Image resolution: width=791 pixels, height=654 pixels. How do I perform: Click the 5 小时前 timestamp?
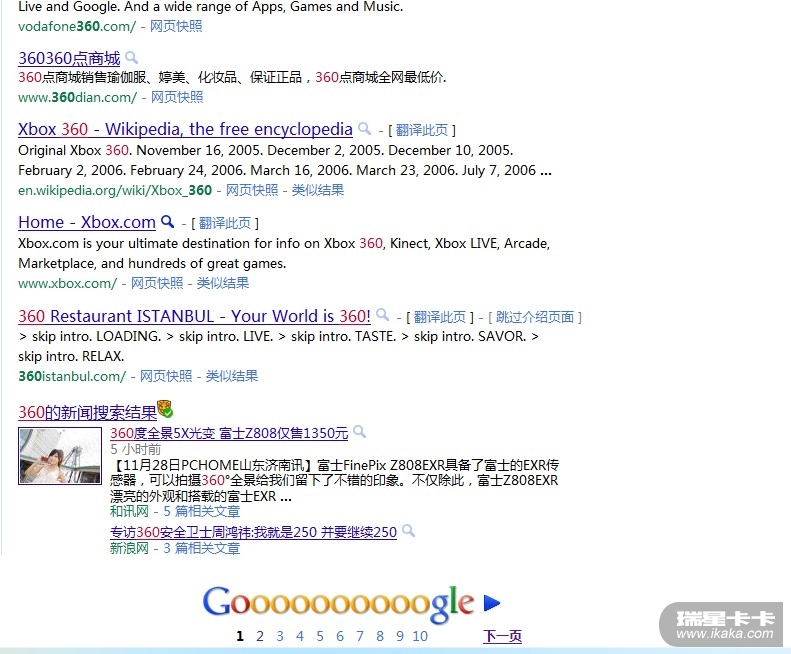click(x=136, y=449)
